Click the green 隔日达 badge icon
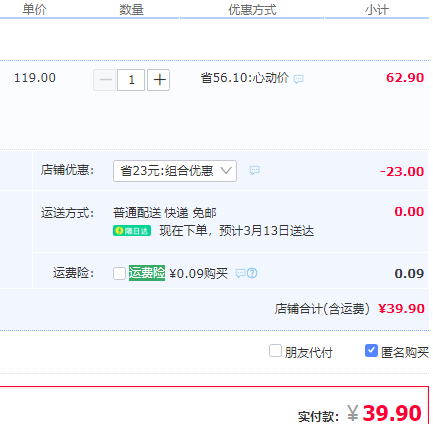433x424 pixels. pos(132,231)
